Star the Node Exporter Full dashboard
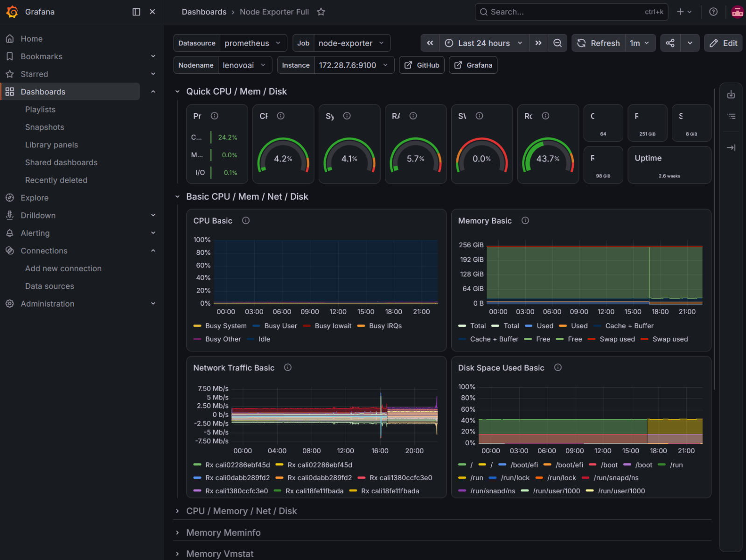Viewport: 746px width, 560px height. coord(321,12)
